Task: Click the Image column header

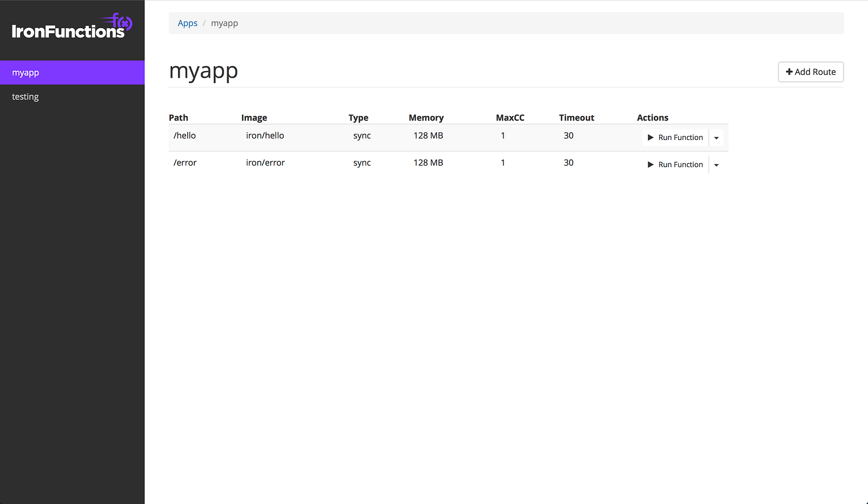Action: (254, 118)
